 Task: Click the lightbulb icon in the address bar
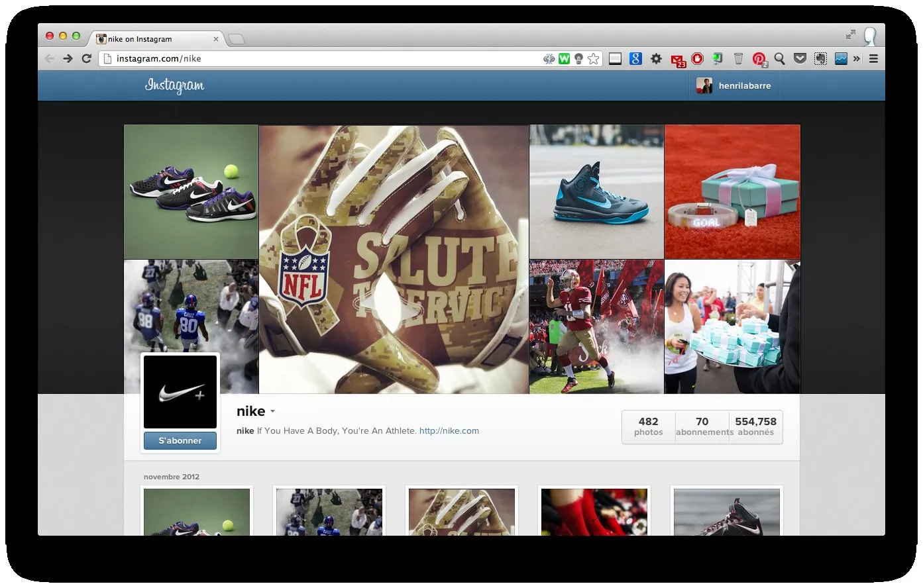point(578,59)
